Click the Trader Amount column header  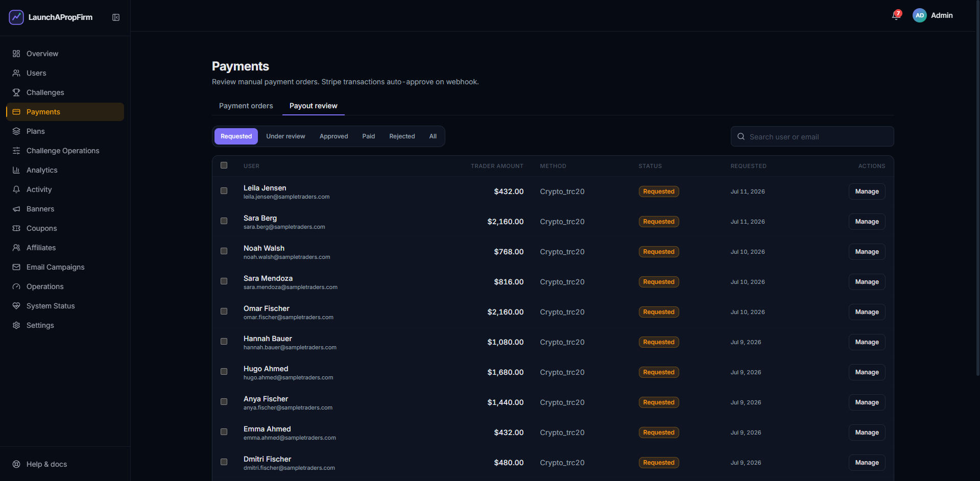(x=497, y=166)
